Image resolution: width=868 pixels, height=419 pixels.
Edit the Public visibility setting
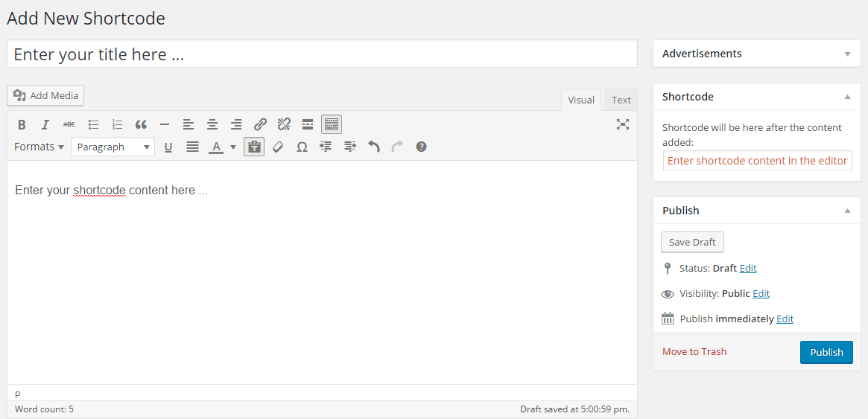point(761,293)
